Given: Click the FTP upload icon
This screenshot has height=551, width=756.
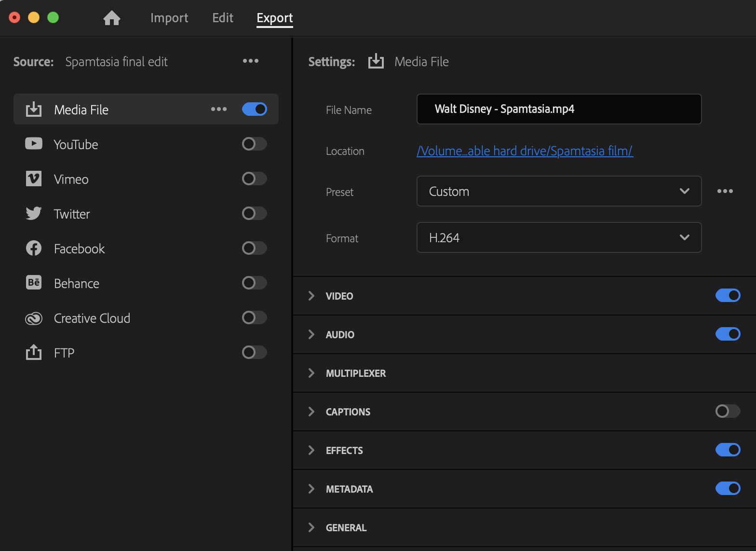Looking at the screenshot, I should (x=34, y=352).
